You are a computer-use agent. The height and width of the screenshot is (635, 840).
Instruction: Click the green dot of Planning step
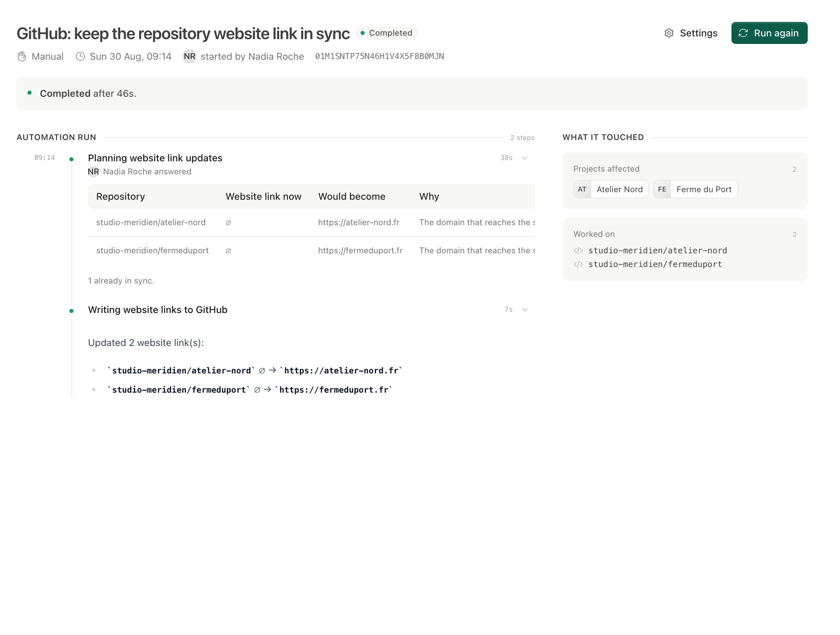click(x=71, y=159)
